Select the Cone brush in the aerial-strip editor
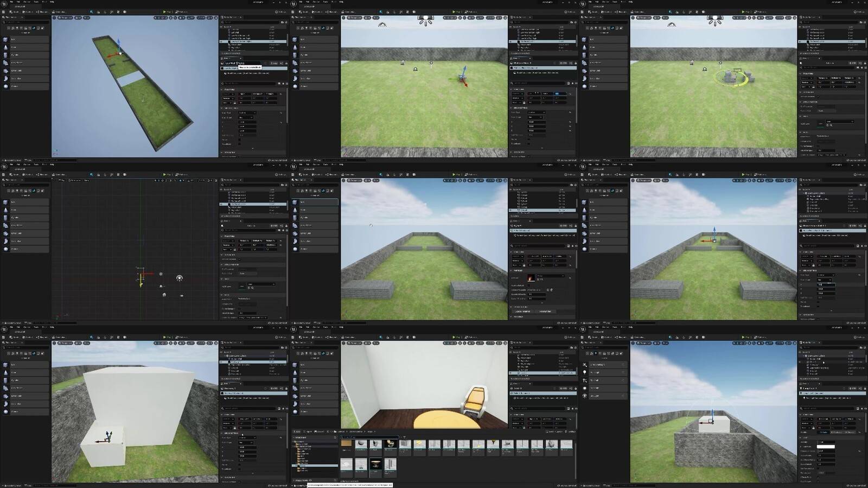The image size is (868, 488). coord(25,47)
